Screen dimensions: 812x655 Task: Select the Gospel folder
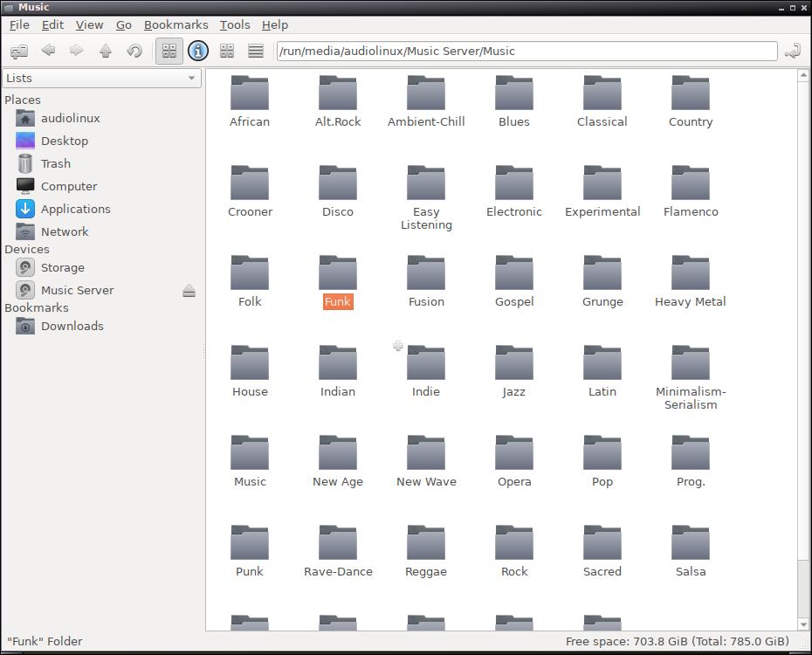coord(514,282)
